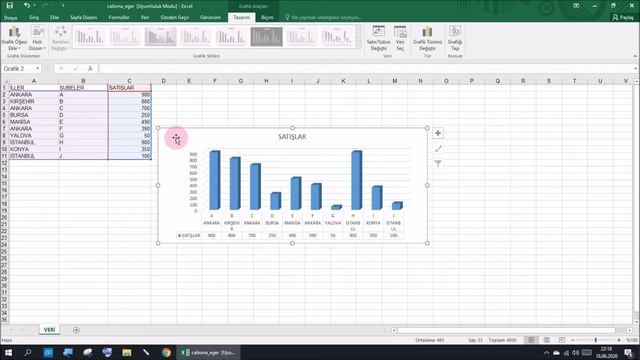640x360 pixels.
Task: Open the Name Box dropdown arrow
Action: 38,69
